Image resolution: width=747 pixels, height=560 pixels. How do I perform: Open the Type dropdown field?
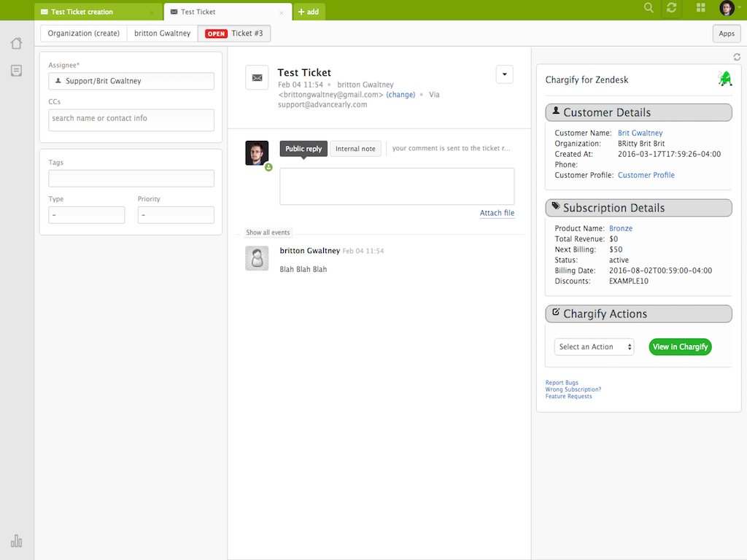[x=86, y=215]
